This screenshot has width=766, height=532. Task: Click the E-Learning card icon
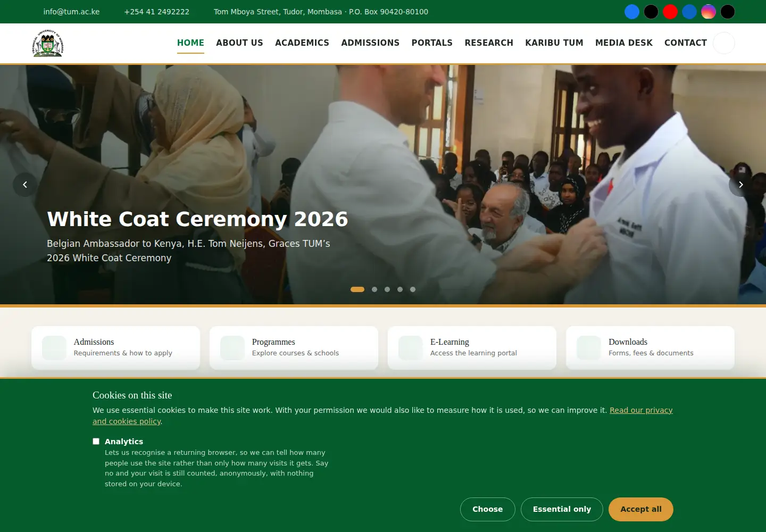pyautogui.click(x=411, y=348)
